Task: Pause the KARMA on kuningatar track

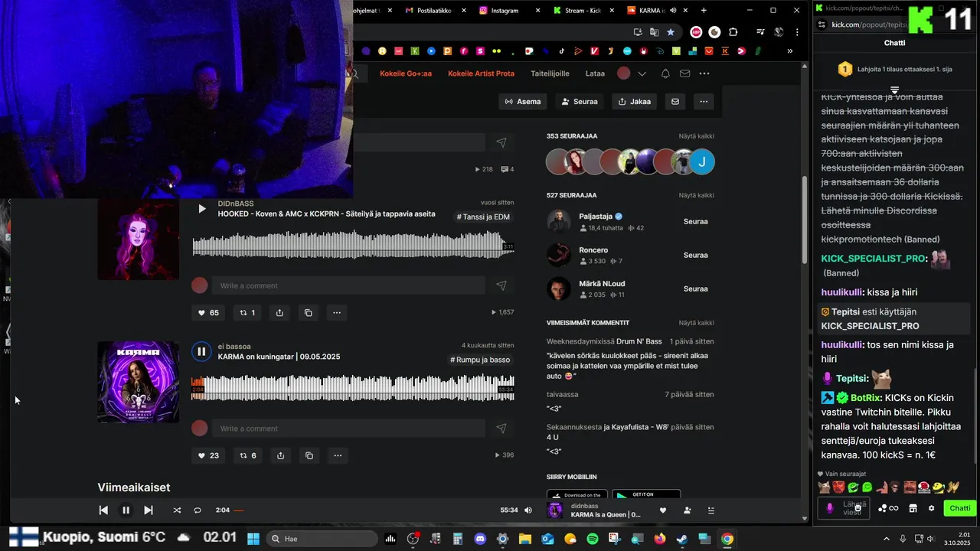Action: [x=201, y=351]
